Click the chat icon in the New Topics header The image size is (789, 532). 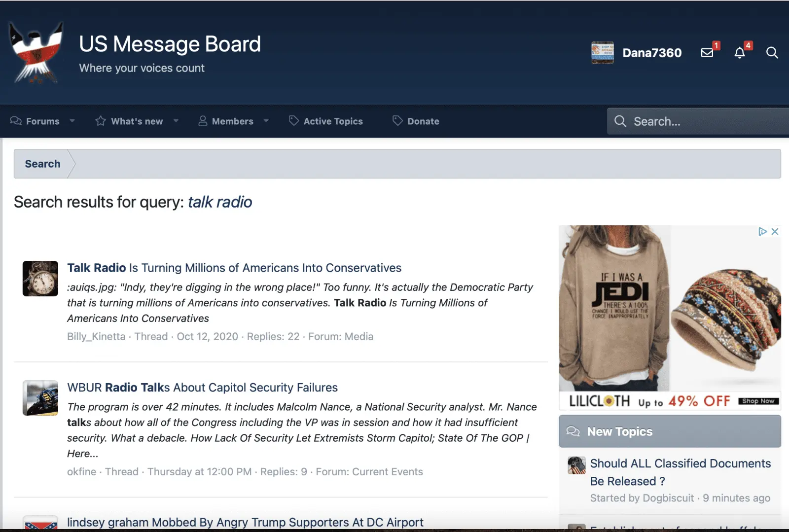point(574,431)
